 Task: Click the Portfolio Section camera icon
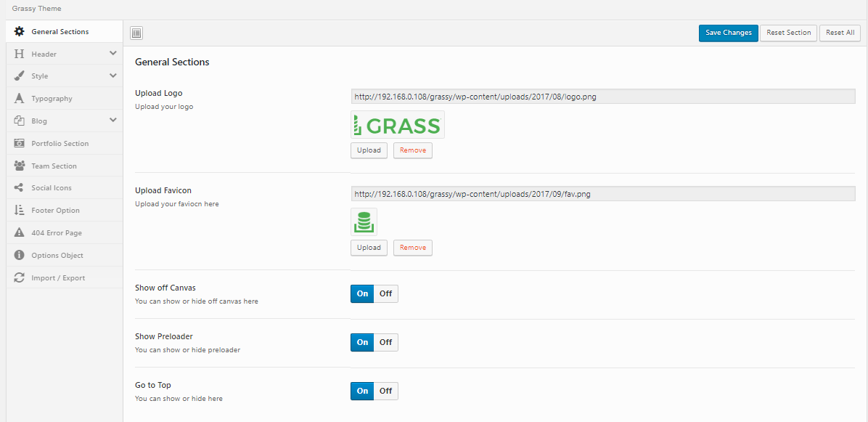tap(20, 143)
